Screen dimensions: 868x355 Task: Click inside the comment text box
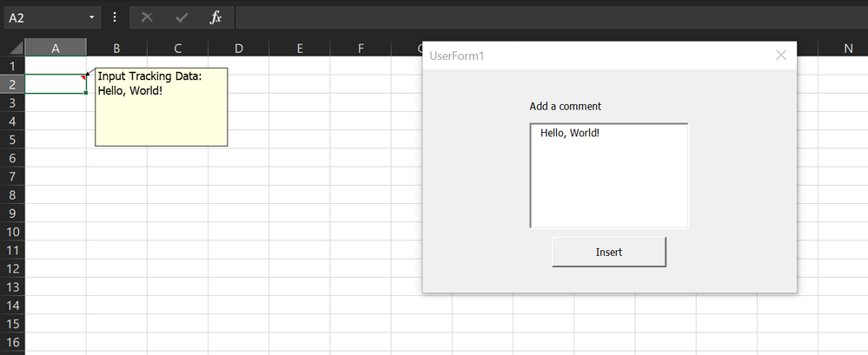(x=609, y=175)
